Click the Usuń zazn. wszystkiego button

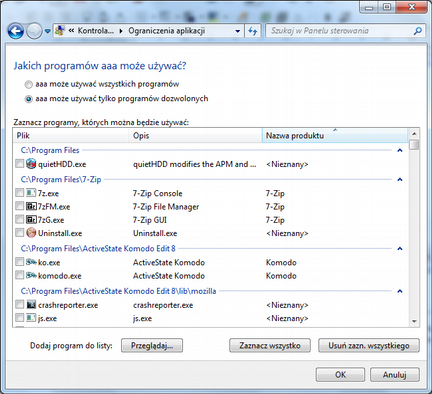click(x=369, y=345)
